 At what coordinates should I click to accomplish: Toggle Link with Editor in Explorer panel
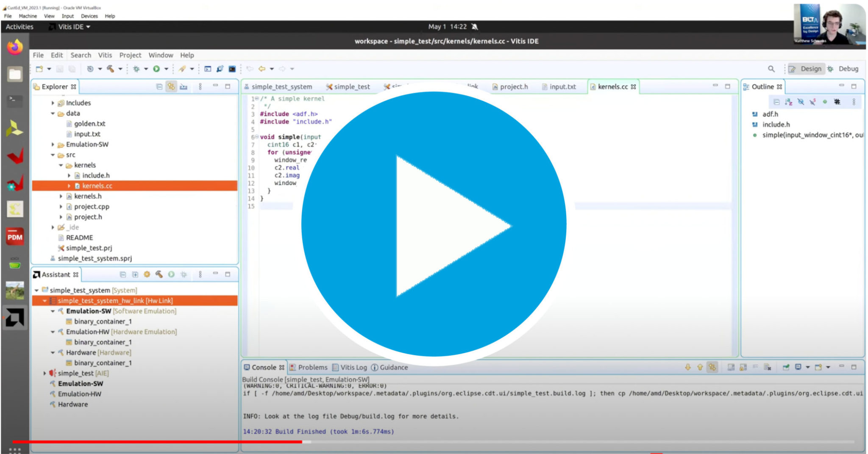click(171, 86)
